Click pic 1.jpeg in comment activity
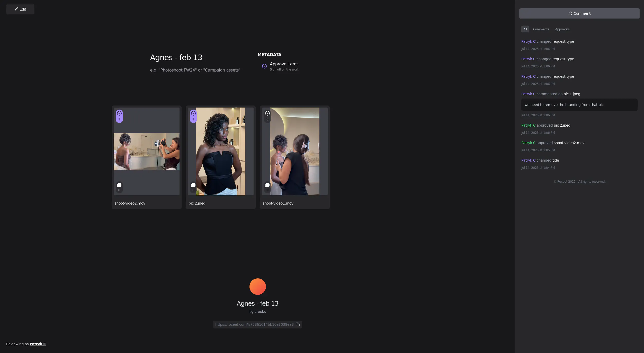This screenshot has height=353, width=644. coord(572,94)
